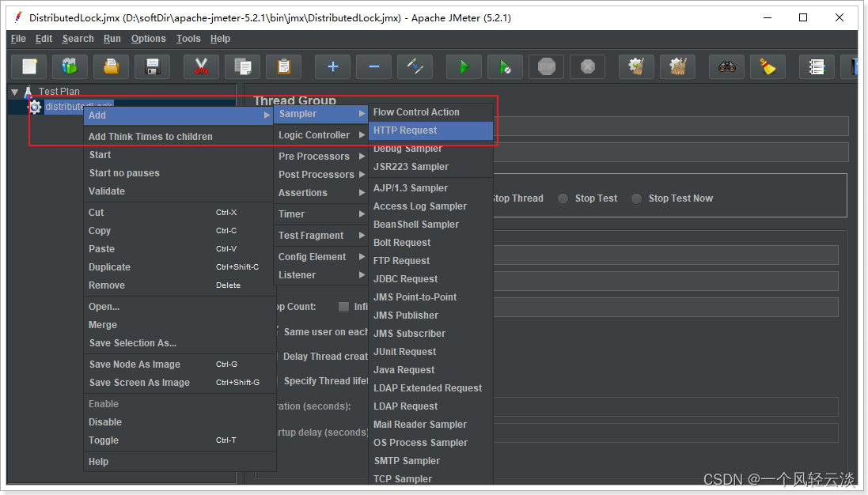Open the File menu
Viewport: 868px width, 495px height.
click(x=18, y=39)
